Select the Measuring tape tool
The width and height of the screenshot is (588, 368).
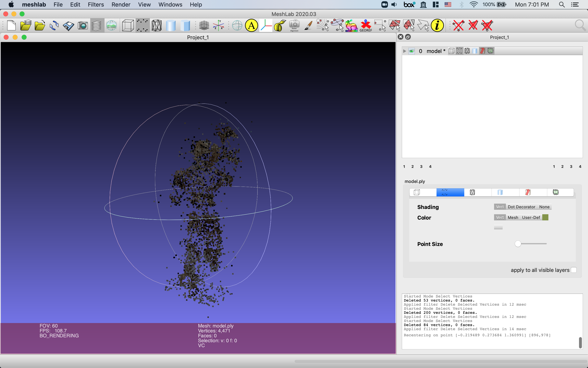click(x=280, y=25)
